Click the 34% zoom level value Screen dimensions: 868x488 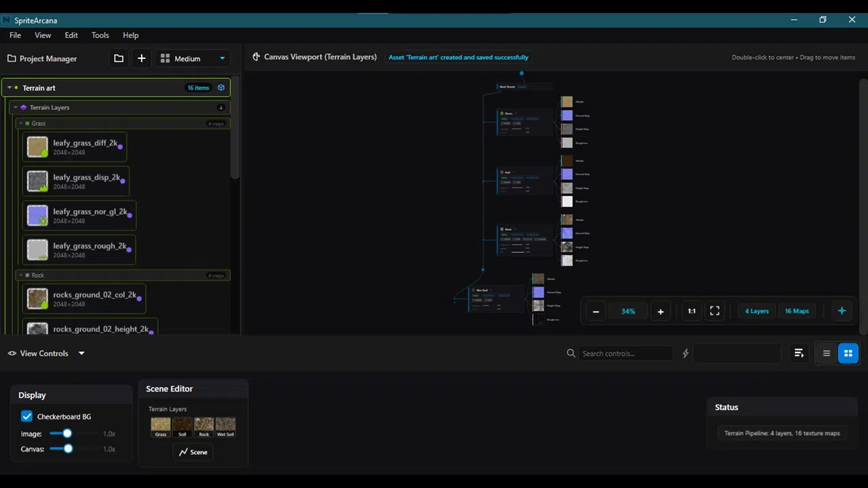(x=628, y=311)
